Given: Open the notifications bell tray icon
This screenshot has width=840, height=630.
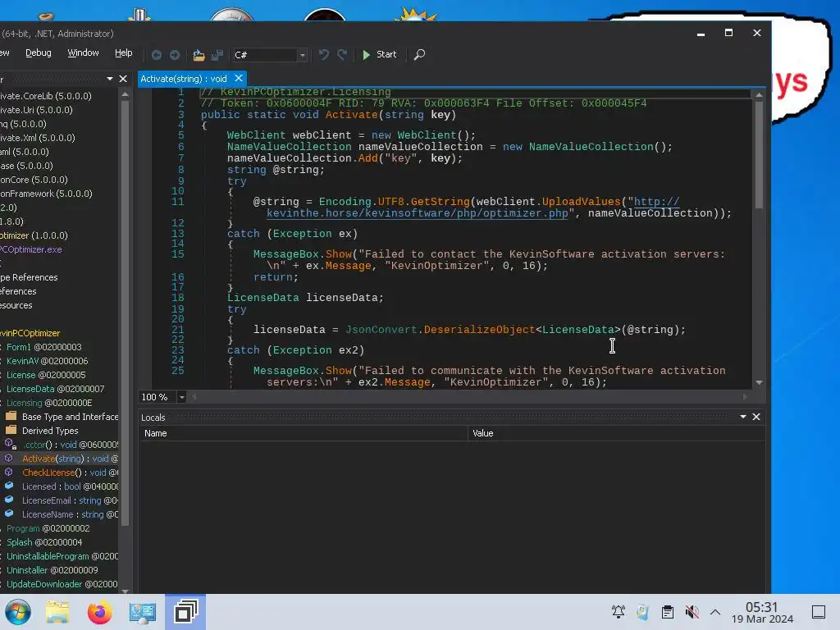Looking at the screenshot, I should [x=619, y=612].
